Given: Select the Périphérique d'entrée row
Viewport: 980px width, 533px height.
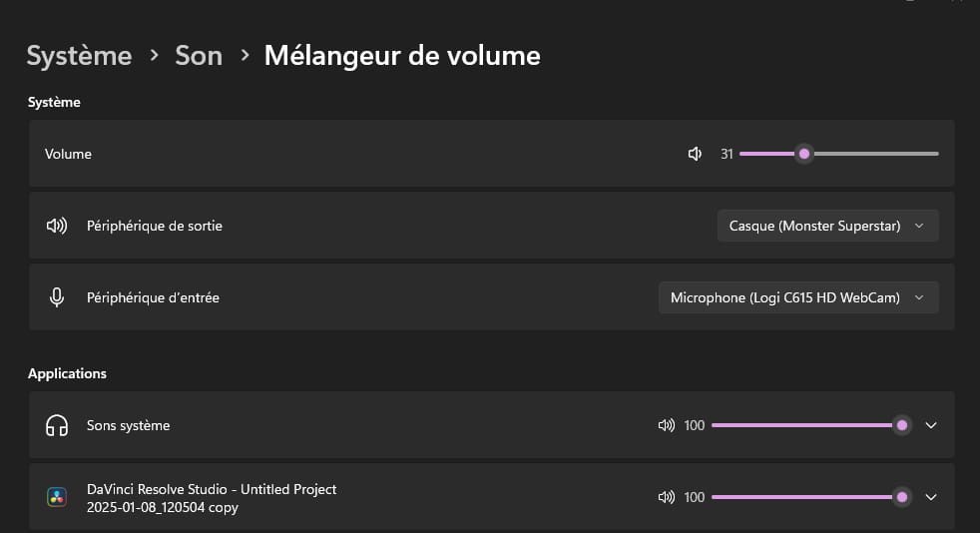Looking at the screenshot, I should 492,297.
